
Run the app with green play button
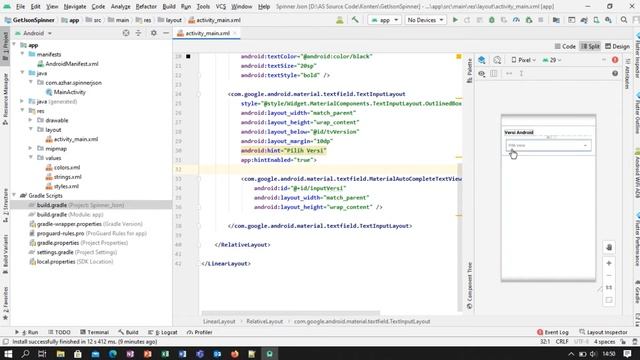click(x=455, y=20)
